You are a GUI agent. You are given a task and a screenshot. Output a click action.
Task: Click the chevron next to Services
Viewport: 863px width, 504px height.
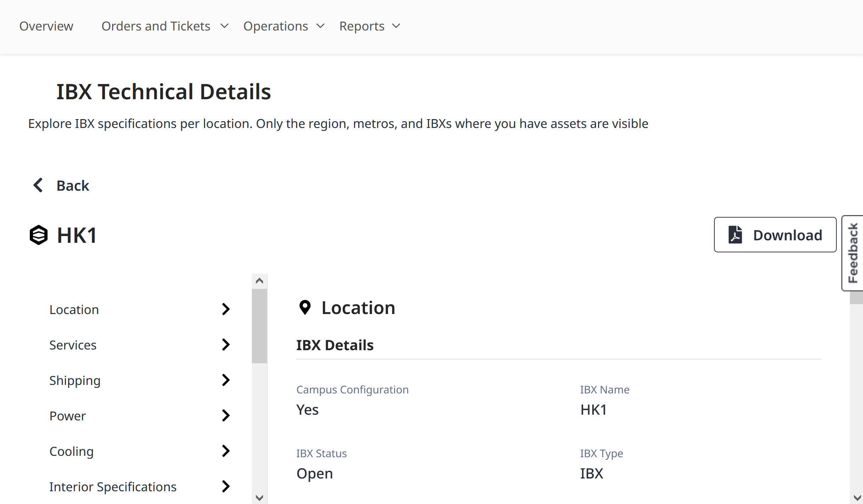[x=226, y=345]
